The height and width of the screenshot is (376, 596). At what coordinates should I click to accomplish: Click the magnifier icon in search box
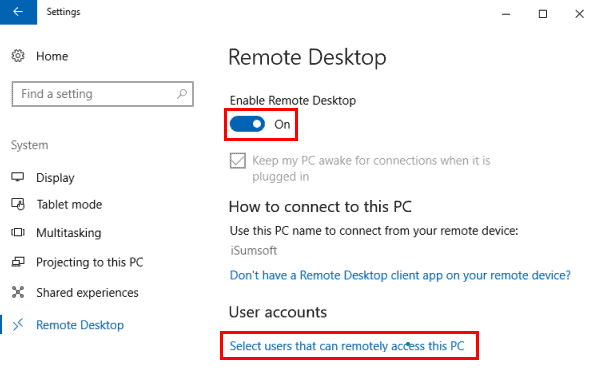click(182, 94)
